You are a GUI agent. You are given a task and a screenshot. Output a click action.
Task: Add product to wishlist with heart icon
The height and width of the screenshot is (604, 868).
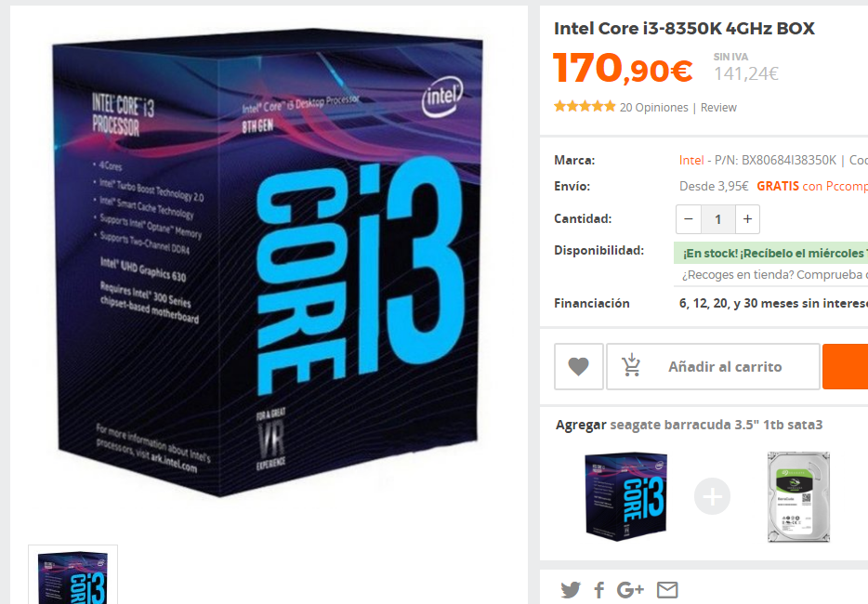pyautogui.click(x=578, y=366)
